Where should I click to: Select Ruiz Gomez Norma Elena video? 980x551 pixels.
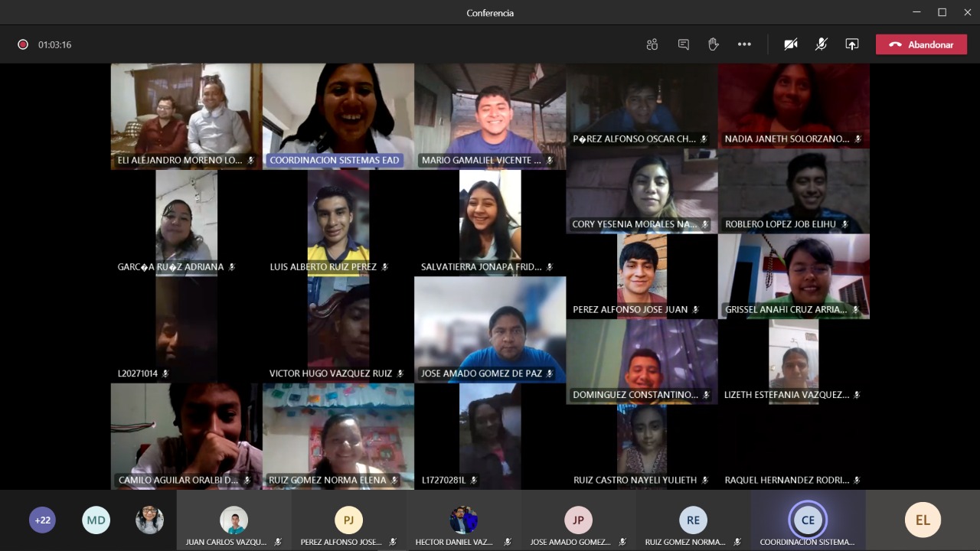(x=338, y=436)
